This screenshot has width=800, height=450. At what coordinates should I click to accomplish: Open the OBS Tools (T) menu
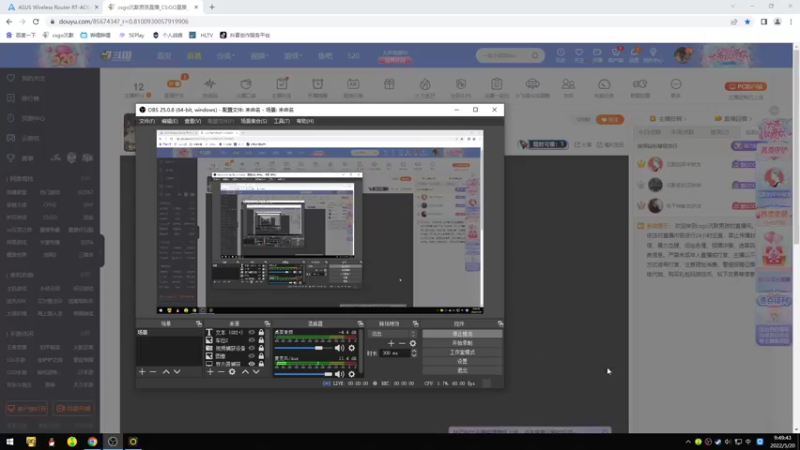[x=282, y=121]
